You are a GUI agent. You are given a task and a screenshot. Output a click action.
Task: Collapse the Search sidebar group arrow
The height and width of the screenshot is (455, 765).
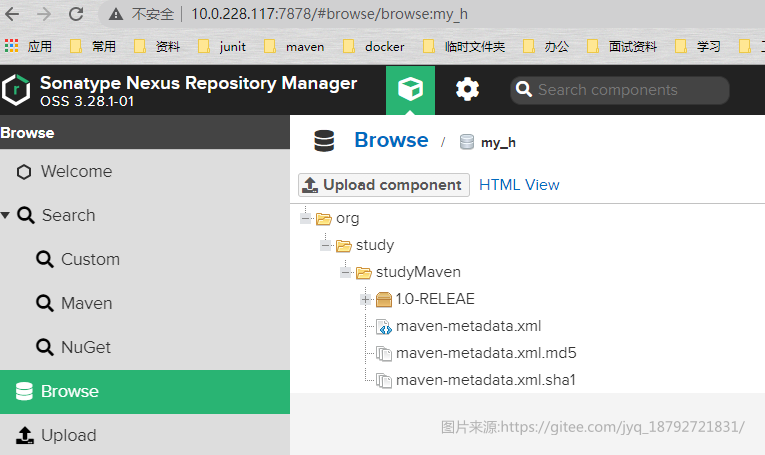pos(5,215)
